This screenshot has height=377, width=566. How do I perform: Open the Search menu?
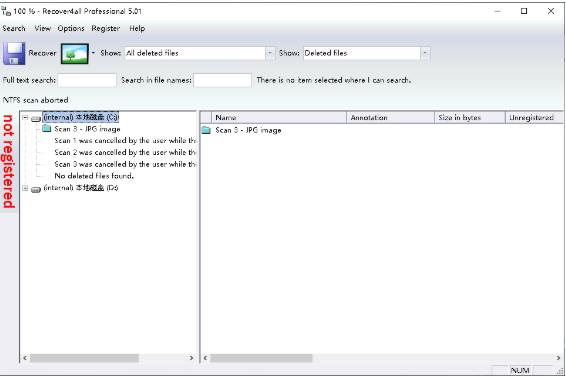pyautogui.click(x=14, y=28)
